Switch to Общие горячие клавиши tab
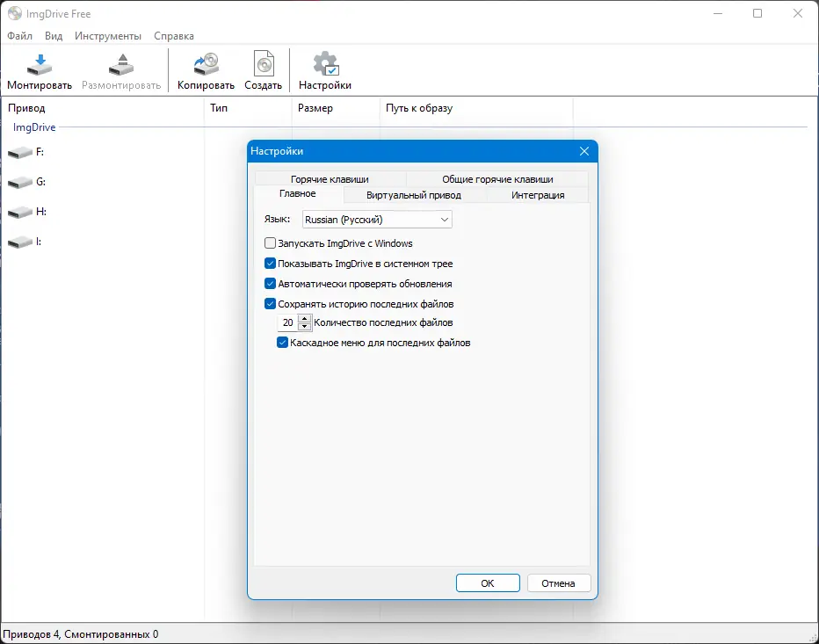This screenshot has height=644, width=819. 497,179
